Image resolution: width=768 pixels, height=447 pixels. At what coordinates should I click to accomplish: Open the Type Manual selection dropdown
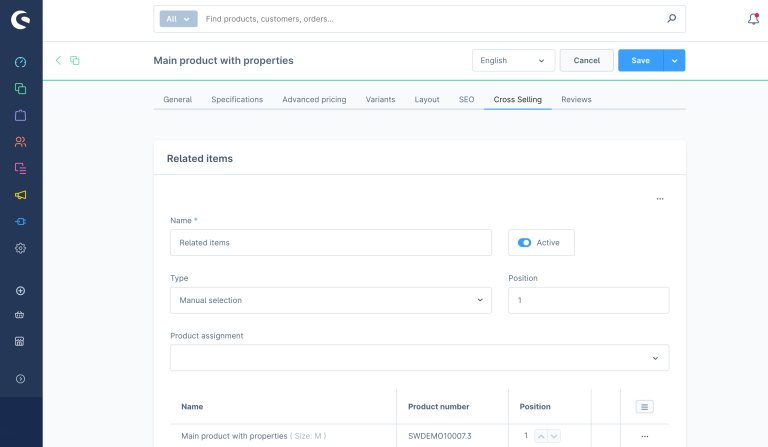(x=331, y=300)
